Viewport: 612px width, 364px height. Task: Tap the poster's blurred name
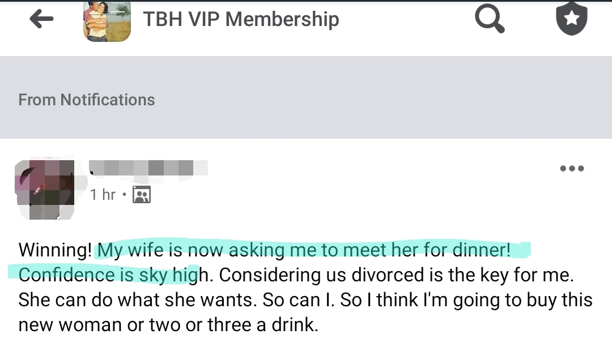[148, 168]
